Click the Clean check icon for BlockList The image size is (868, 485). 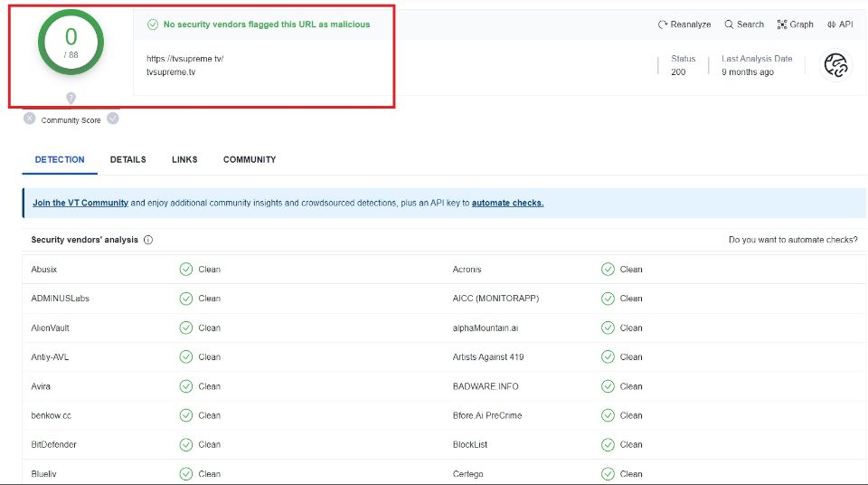tap(608, 444)
